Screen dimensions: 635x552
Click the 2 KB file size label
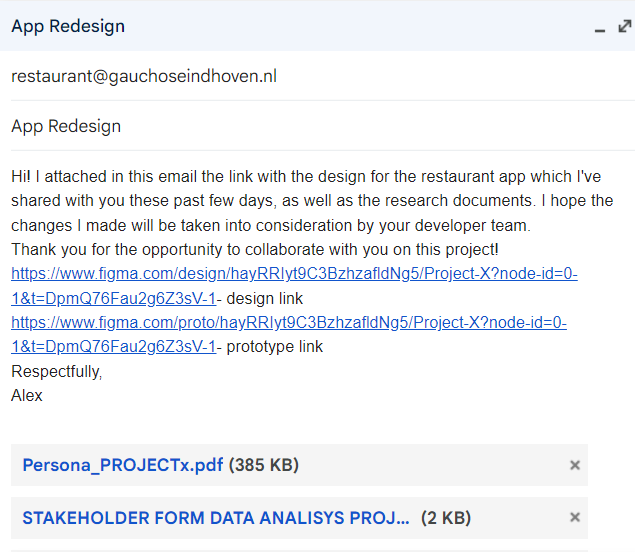click(446, 518)
